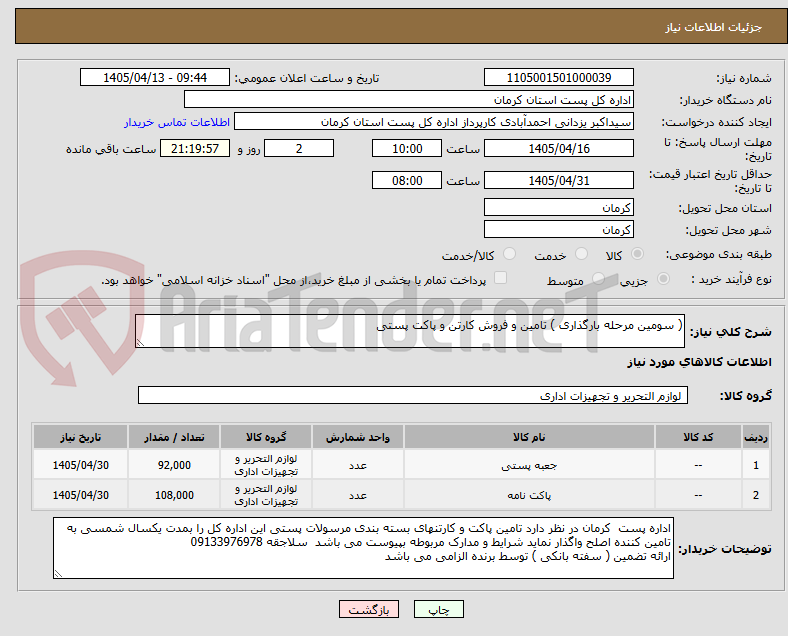Select the متوسط purchase type radio
This screenshot has height=636, width=788.
click(598, 278)
